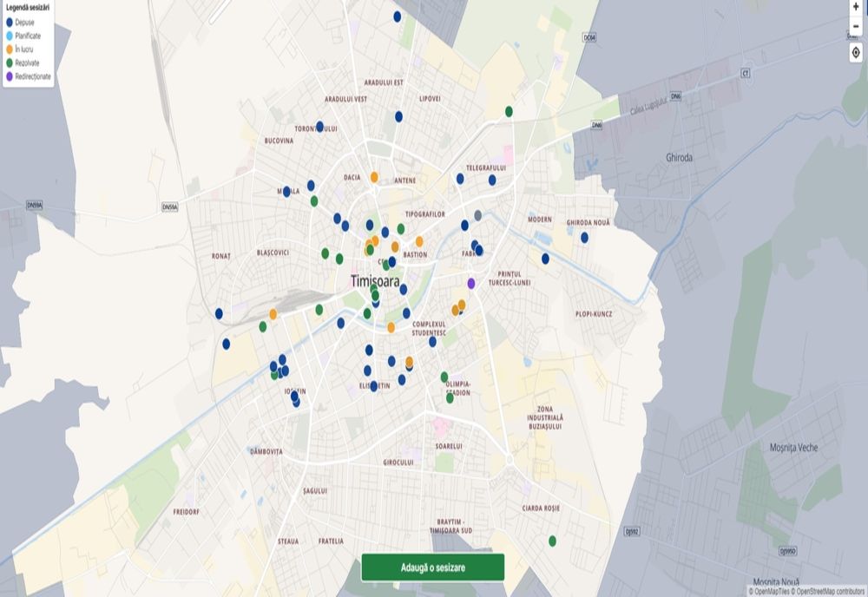Open the green marker near Olimpia-Stadion

click(444, 377)
